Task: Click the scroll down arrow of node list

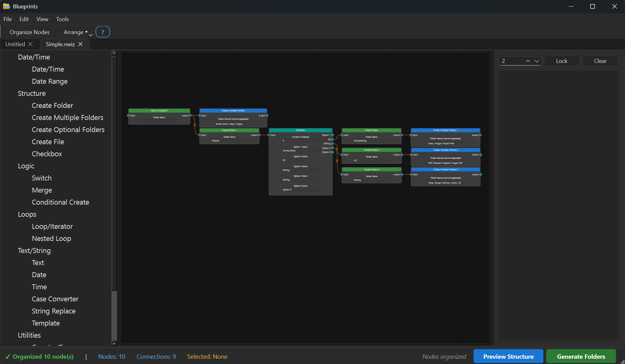Action: 114,343
